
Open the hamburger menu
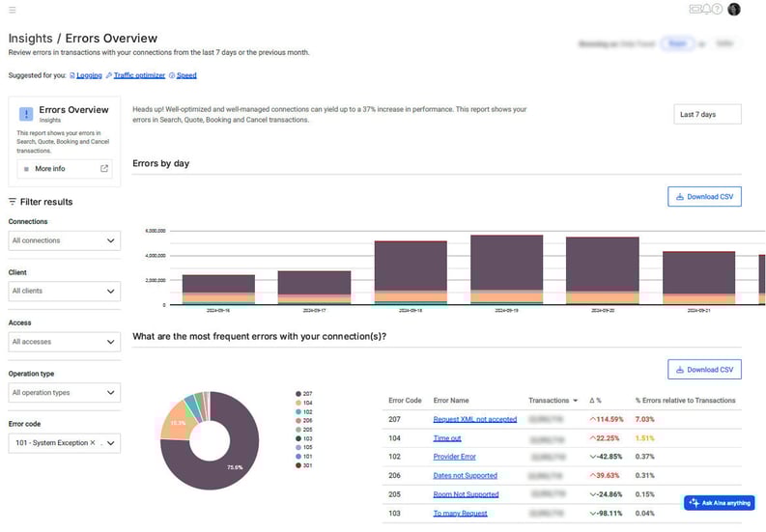pyautogui.click(x=12, y=10)
